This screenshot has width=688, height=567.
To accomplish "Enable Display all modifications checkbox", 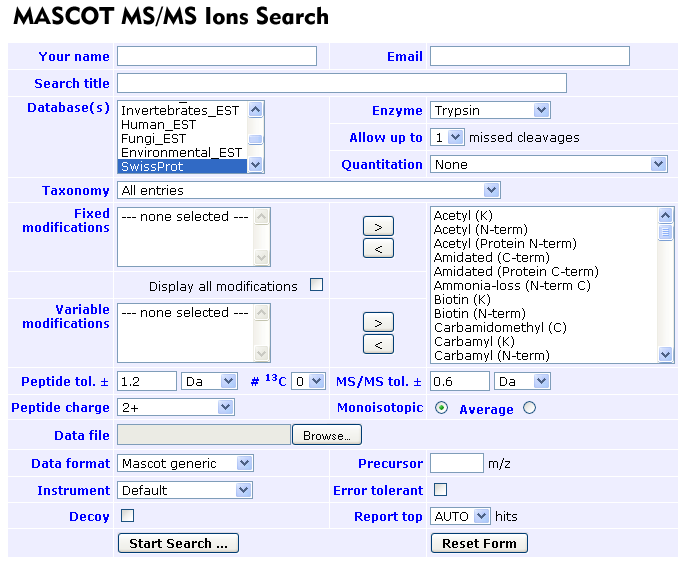I will click(316, 285).
